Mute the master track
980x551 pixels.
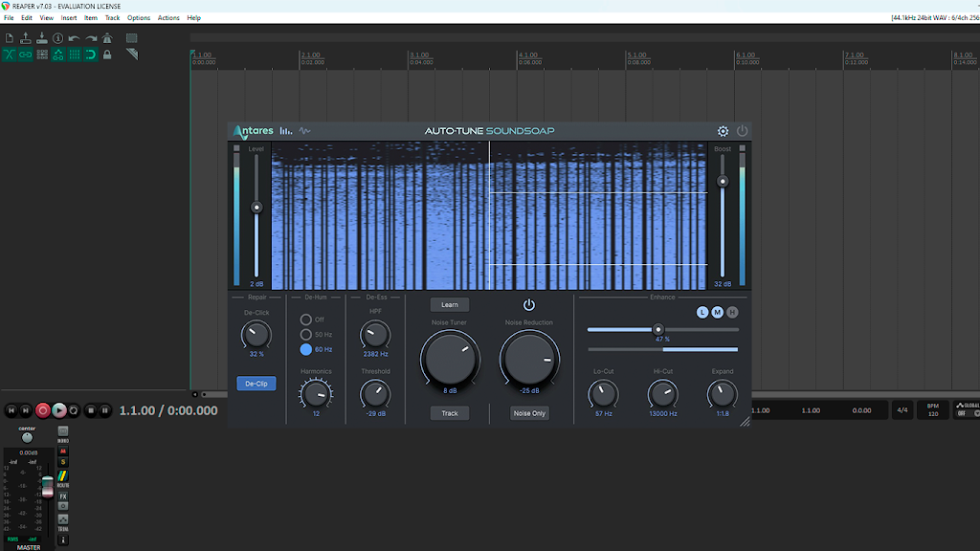pyautogui.click(x=62, y=451)
